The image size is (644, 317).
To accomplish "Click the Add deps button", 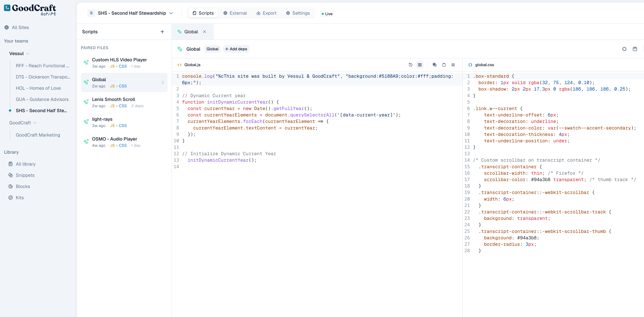I will [x=236, y=49].
